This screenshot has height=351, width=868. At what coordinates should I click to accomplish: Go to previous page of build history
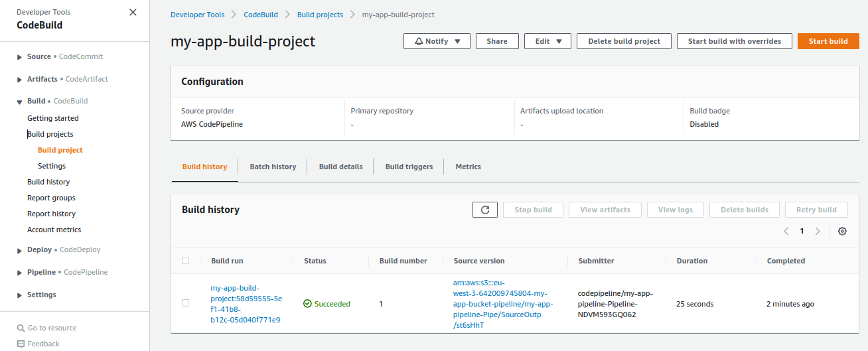(x=786, y=232)
